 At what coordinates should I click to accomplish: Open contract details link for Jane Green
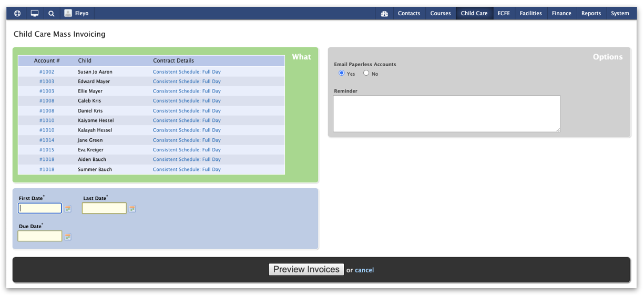coord(187,140)
